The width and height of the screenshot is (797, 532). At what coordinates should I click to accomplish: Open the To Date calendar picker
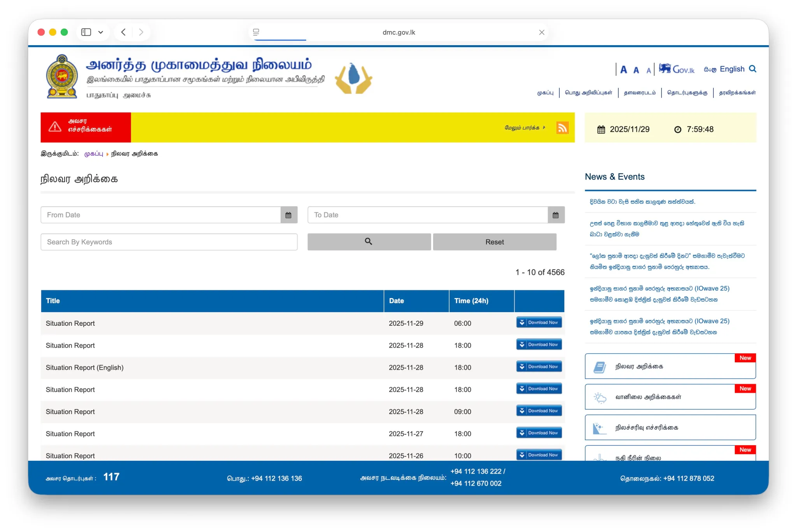[x=556, y=215]
